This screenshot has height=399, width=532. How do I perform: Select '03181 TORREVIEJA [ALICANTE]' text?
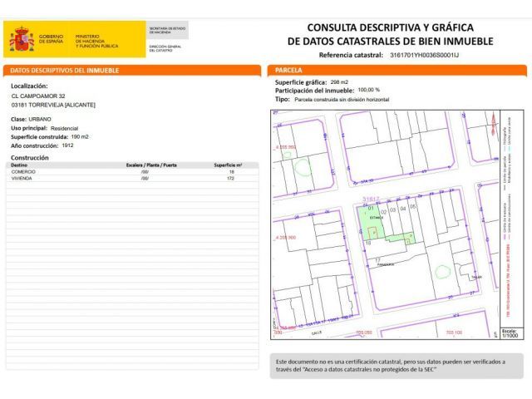(53, 105)
